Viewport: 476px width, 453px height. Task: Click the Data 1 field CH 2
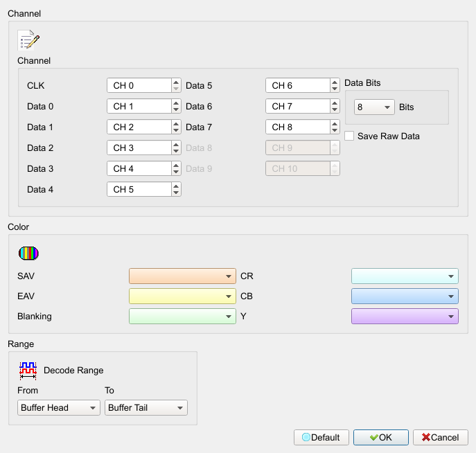139,127
